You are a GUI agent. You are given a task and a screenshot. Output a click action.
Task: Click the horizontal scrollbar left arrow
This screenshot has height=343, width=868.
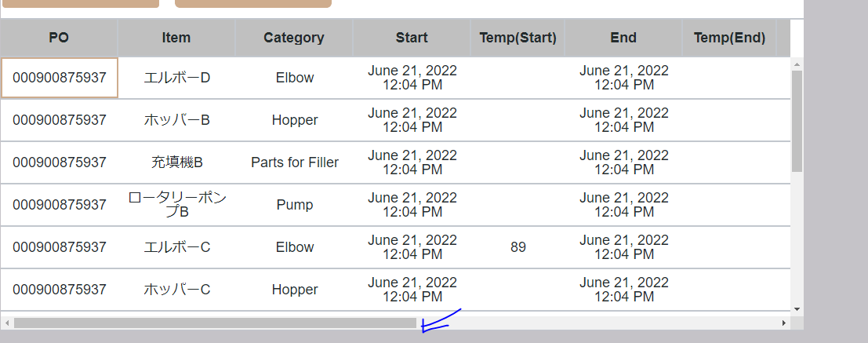coord(7,323)
